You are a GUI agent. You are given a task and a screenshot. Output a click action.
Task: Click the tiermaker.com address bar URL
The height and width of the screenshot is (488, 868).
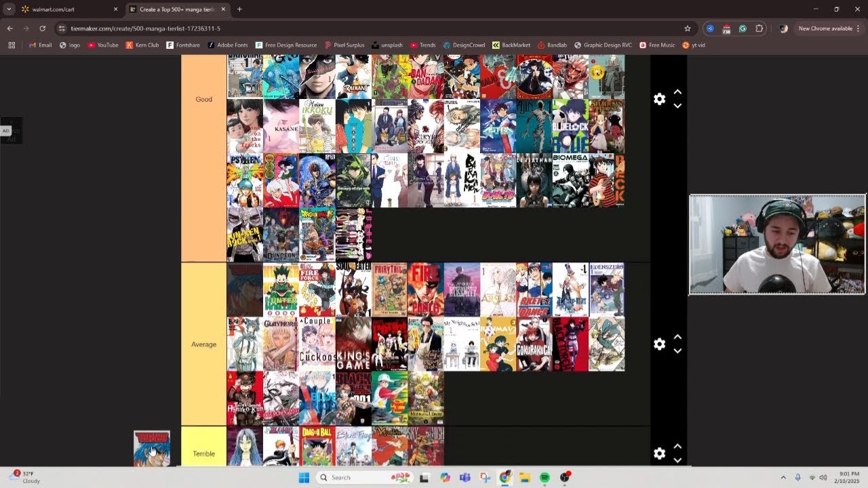pos(146,28)
